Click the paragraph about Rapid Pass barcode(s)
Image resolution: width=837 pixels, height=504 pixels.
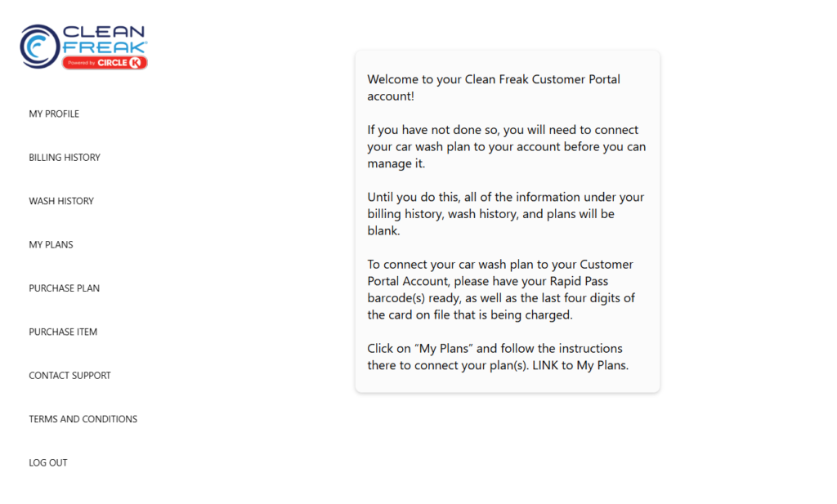pos(501,290)
